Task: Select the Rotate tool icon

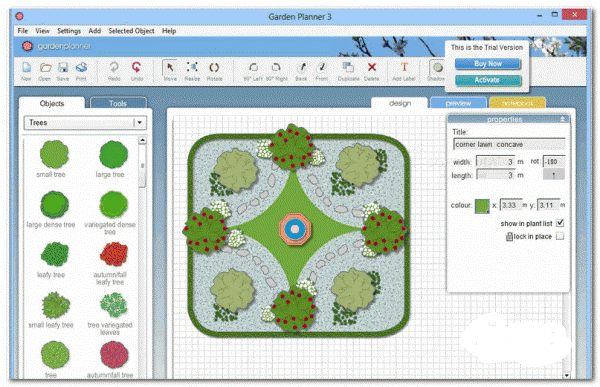Action: coord(214,68)
